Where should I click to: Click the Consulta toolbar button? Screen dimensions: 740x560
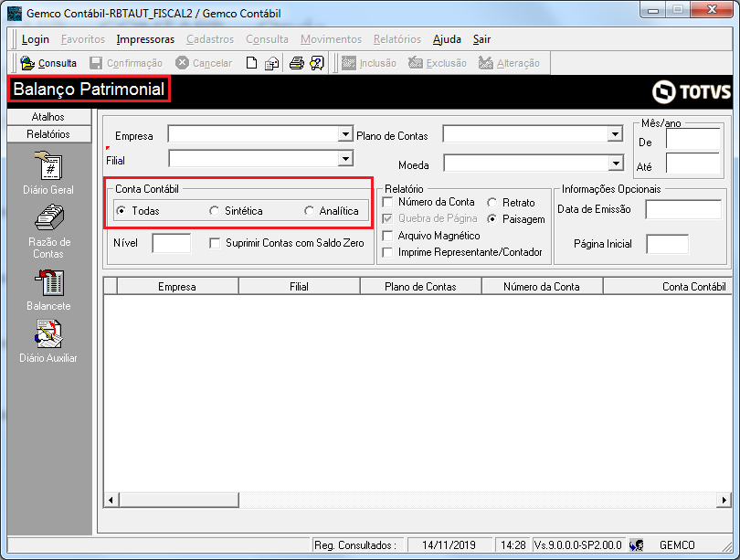pos(48,63)
